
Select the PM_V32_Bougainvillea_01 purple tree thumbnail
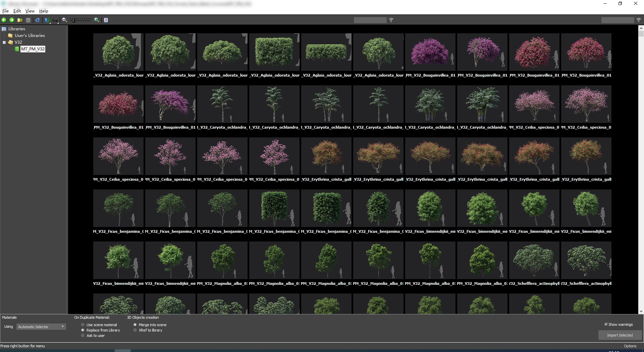[430, 52]
